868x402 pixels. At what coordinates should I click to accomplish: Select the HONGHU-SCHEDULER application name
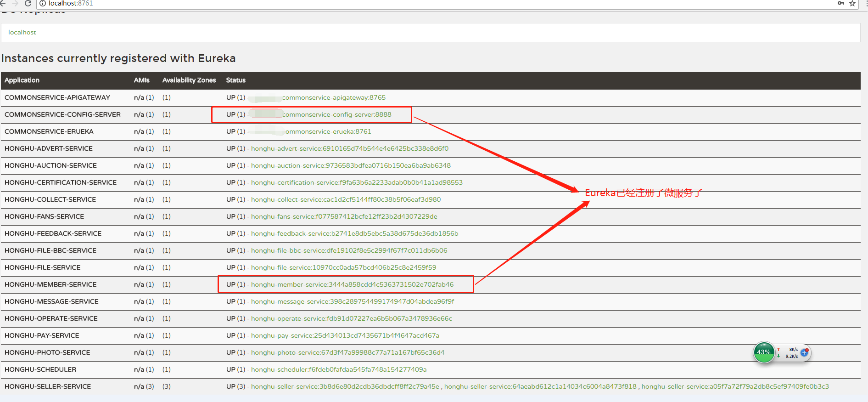(x=40, y=369)
